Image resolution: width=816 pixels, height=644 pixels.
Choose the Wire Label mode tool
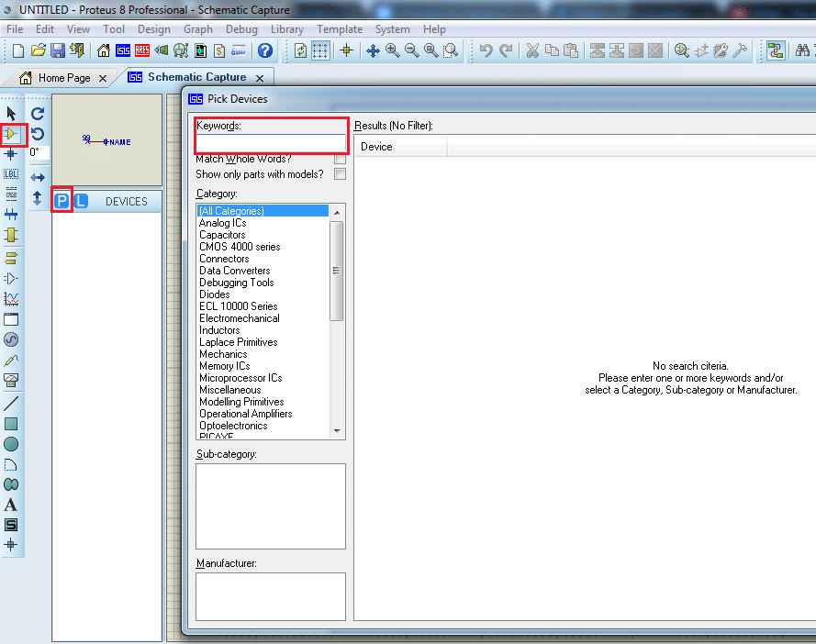11,174
